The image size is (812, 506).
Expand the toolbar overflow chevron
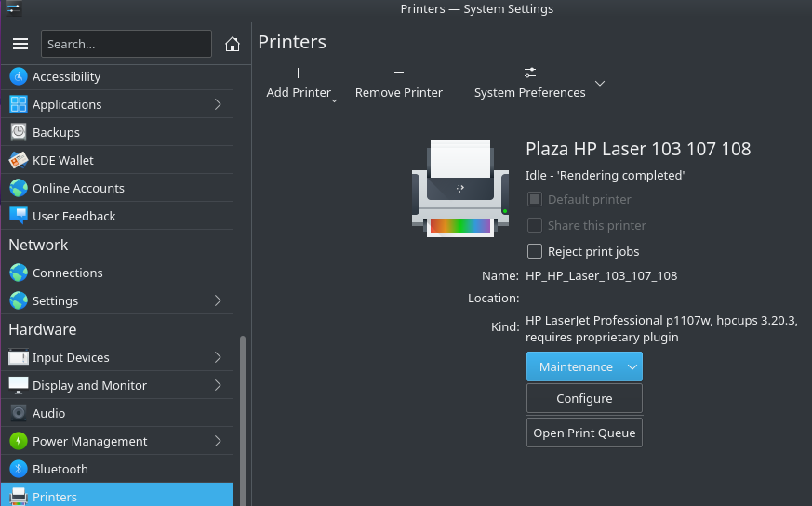pyautogui.click(x=600, y=83)
